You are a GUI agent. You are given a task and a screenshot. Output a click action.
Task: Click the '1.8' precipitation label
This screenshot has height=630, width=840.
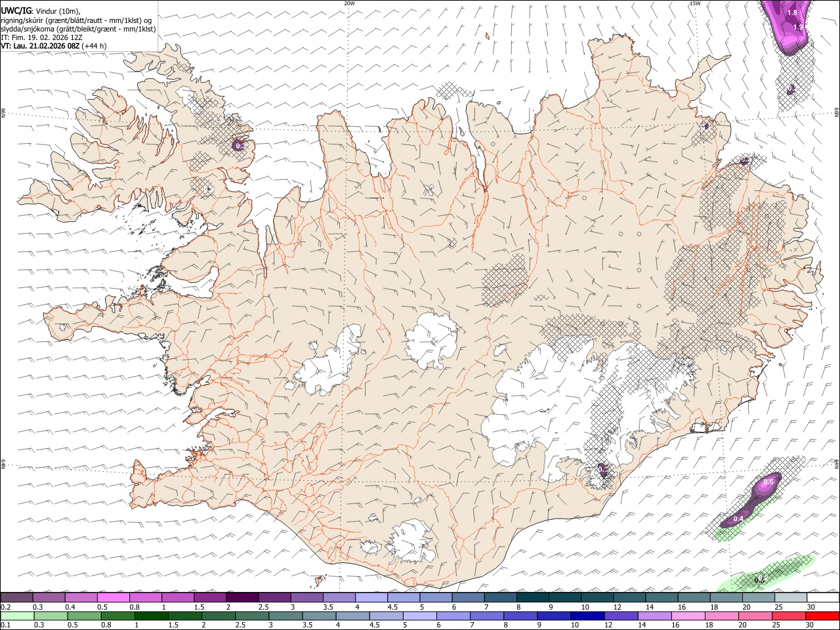click(792, 12)
